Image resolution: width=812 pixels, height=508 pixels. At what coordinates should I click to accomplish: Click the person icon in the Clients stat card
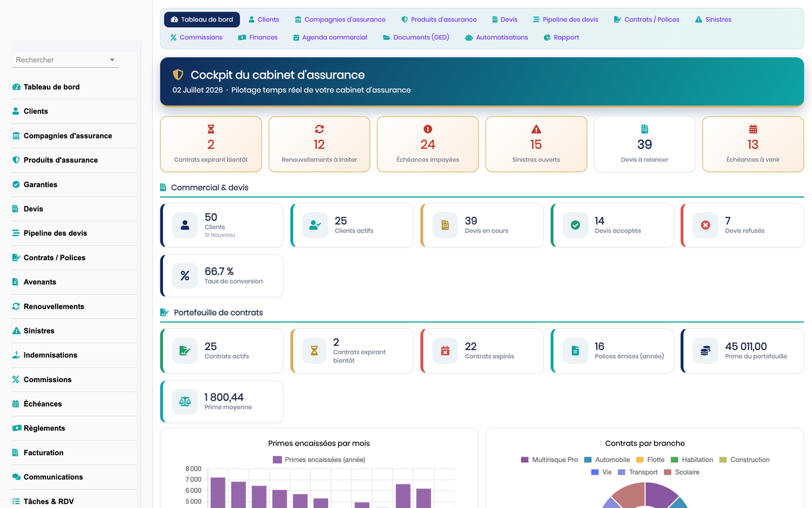(185, 225)
